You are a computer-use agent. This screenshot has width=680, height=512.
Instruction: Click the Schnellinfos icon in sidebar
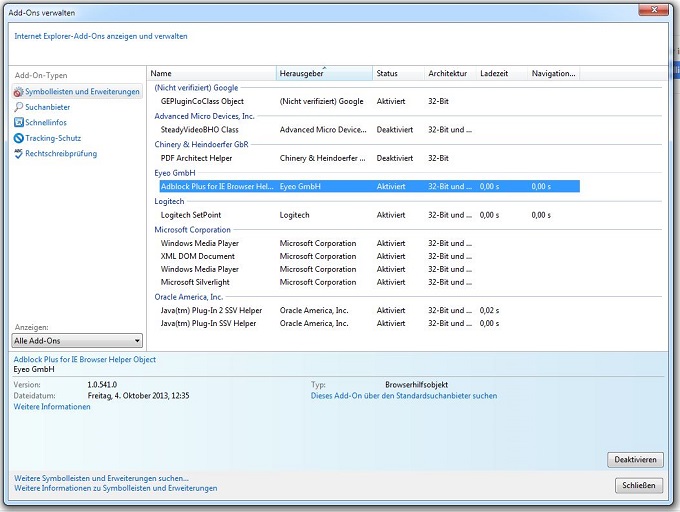point(18,123)
